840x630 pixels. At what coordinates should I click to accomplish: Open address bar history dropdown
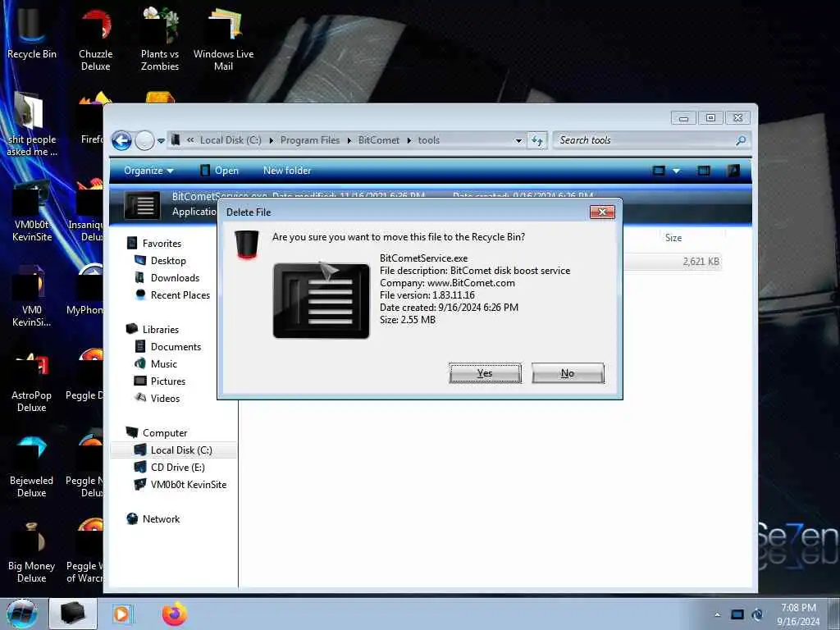pos(518,141)
